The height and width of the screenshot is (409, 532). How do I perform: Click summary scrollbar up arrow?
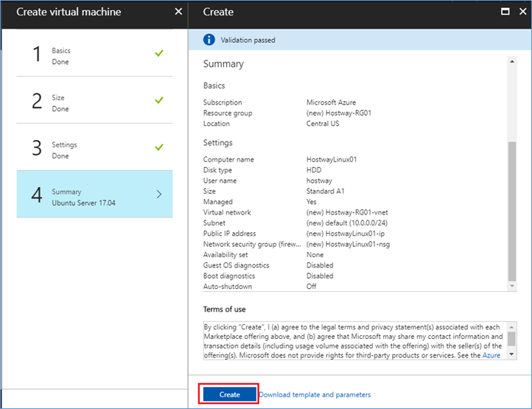[512, 61]
